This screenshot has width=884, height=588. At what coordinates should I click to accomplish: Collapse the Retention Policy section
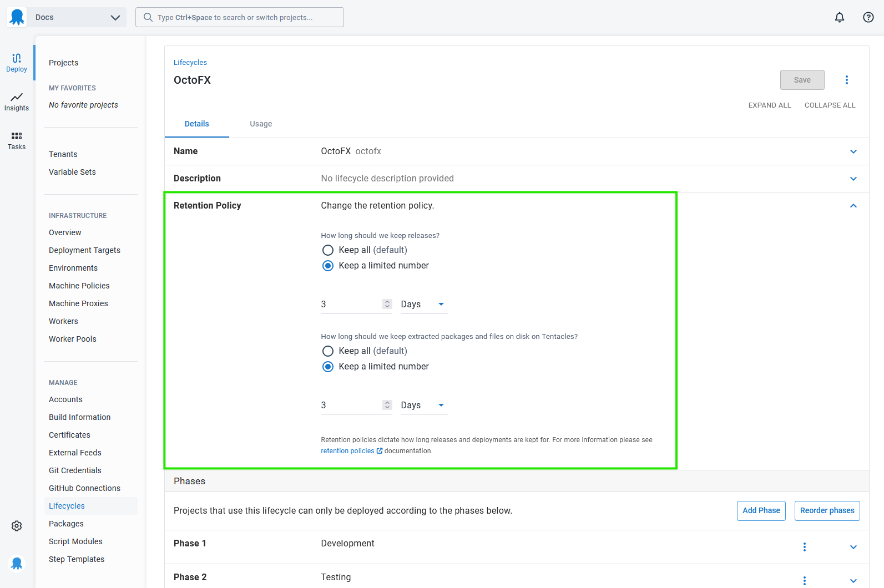point(853,206)
